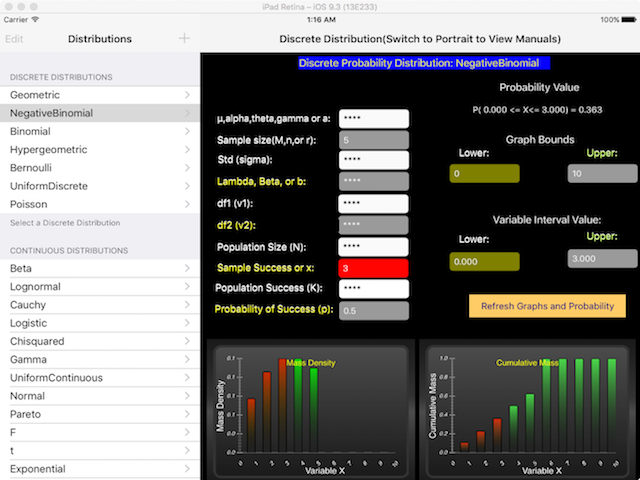Open the UniformDiscrete distribution

tap(100, 186)
